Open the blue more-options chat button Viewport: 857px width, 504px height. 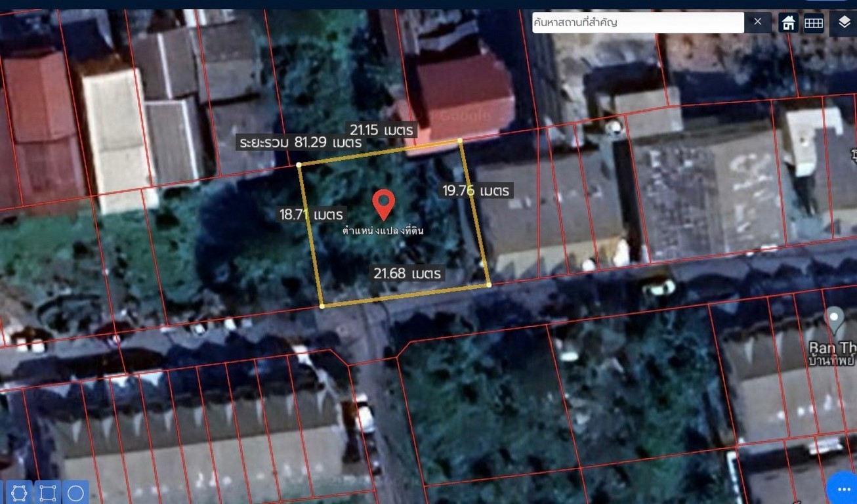point(843,488)
